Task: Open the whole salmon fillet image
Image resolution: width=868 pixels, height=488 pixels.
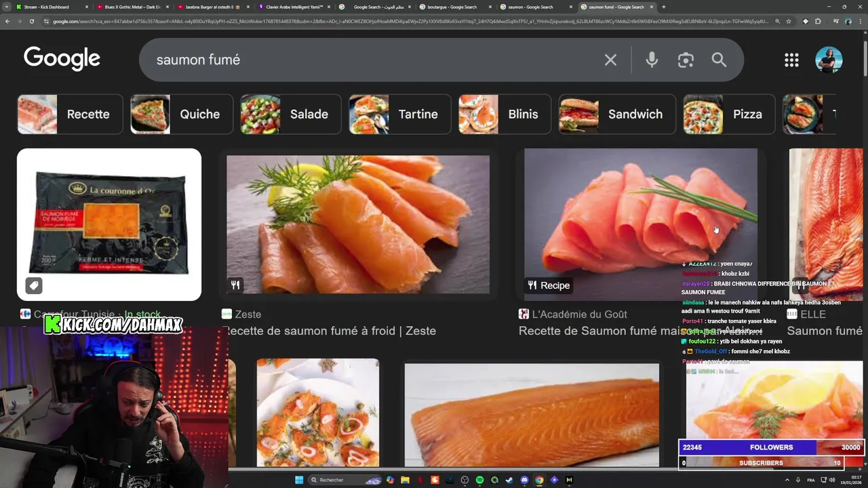Action: (532, 415)
